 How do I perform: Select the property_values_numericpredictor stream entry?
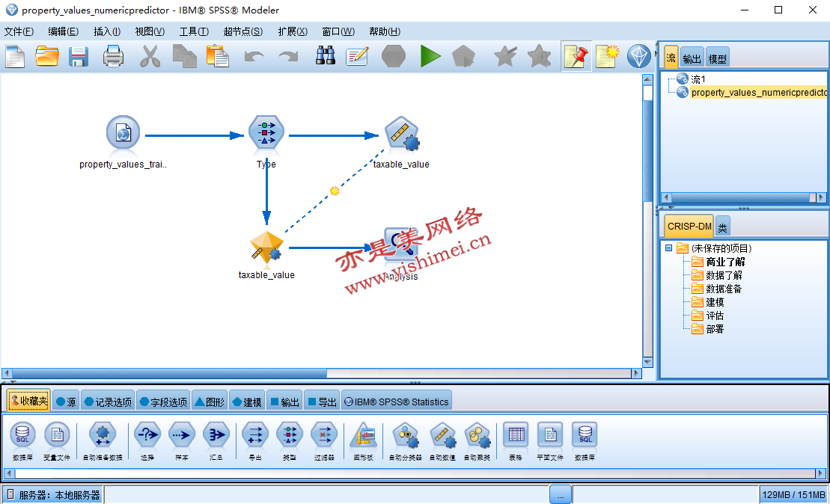[x=759, y=93]
